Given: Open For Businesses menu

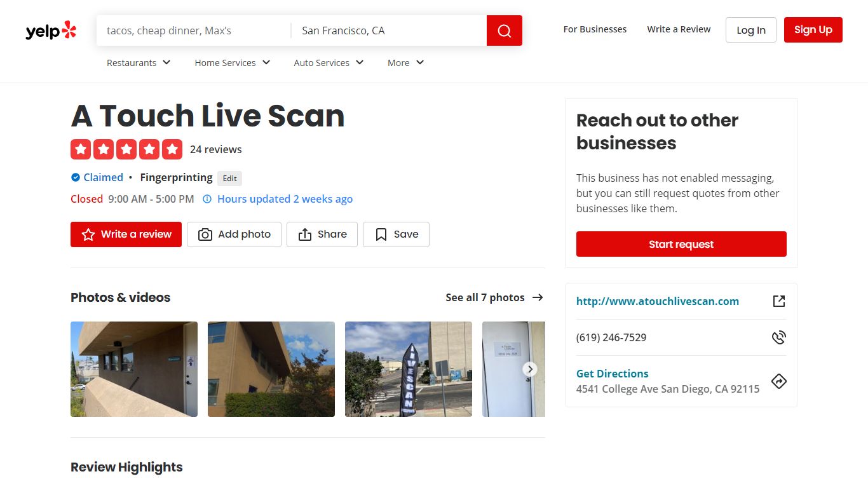Looking at the screenshot, I should pyautogui.click(x=595, y=29).
